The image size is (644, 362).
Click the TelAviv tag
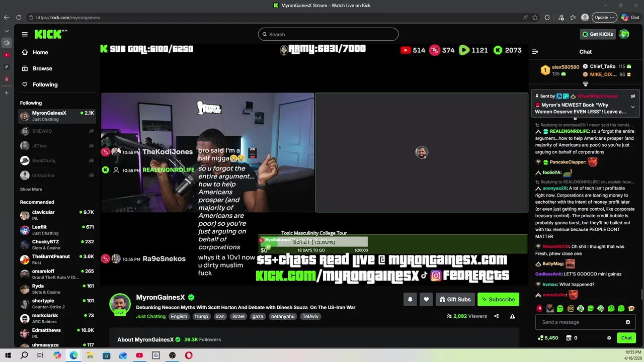[x=310, y=316]
